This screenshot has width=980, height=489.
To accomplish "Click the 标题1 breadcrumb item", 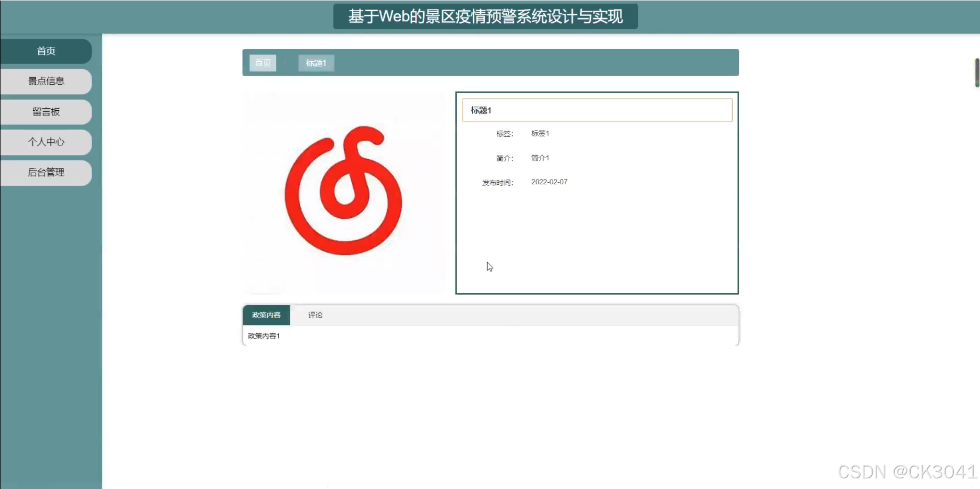I will coord(315,62).
